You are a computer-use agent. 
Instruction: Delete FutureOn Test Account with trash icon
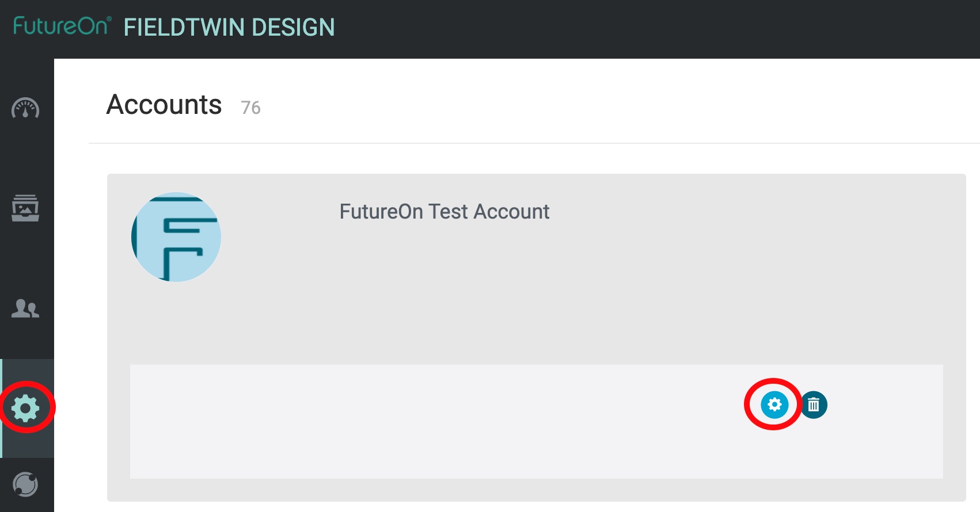point(814,405)
